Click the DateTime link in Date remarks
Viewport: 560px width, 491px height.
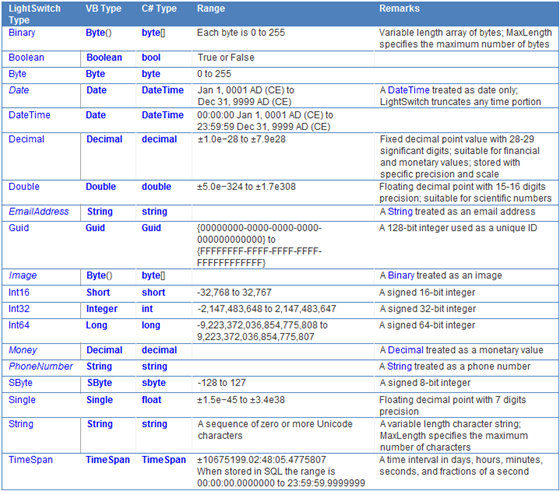(x=409, y=90)
